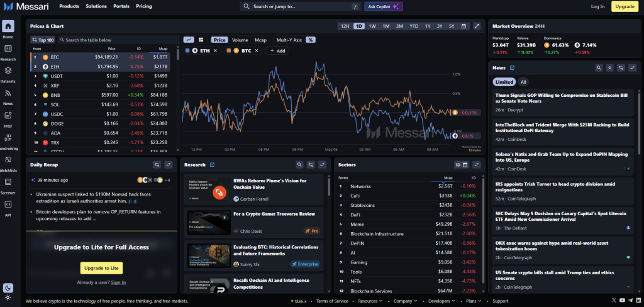Open the Intel sidebar icon
644x307 pixels.
8,115
